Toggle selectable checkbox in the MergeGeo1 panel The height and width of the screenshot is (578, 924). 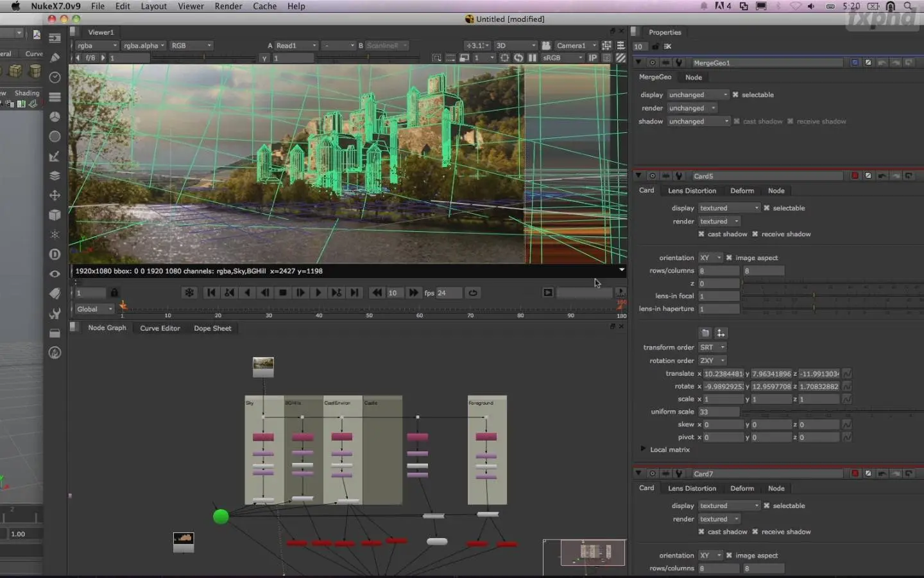[735, 95]
